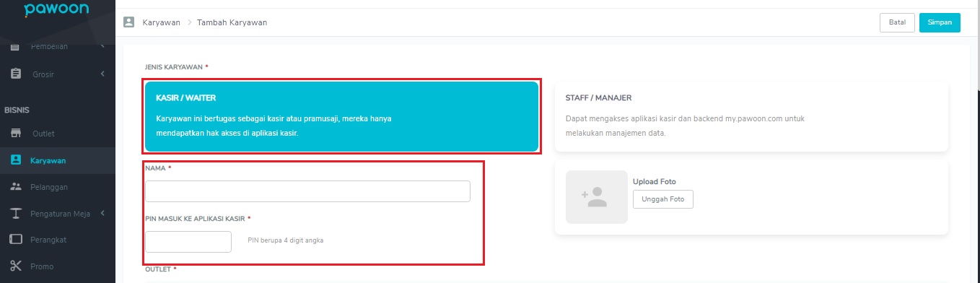The height and width of the screenshot is (283, 980).
Task: Click the Pawoon logo
Action: (57, 9)
